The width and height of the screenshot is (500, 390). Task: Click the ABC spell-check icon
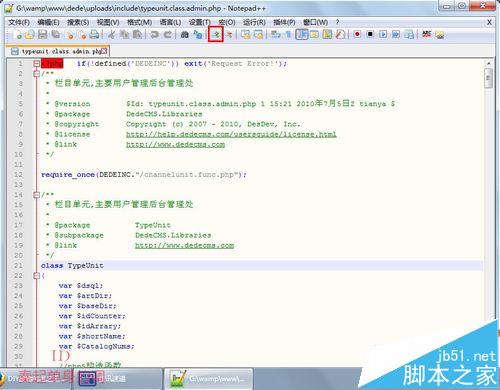coord(427,34)
